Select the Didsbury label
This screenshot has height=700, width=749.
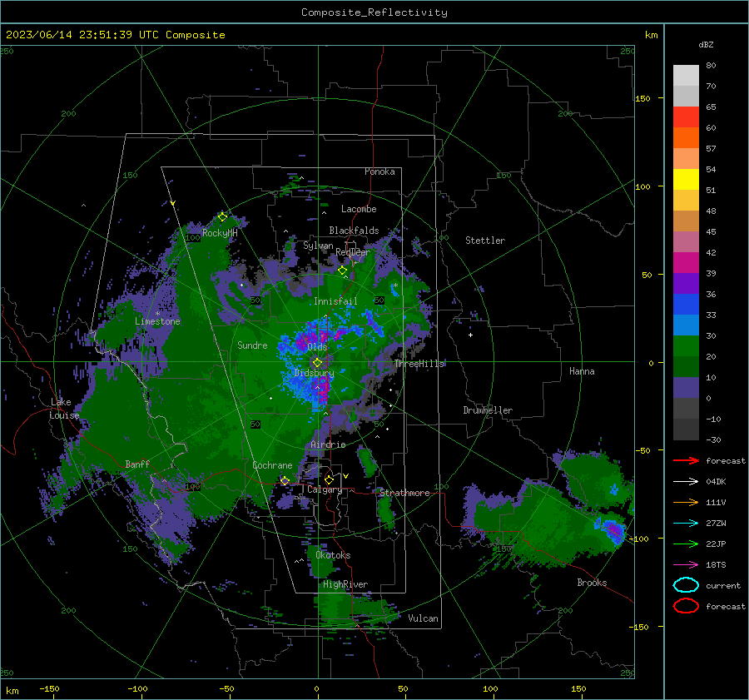pos(314,373)
